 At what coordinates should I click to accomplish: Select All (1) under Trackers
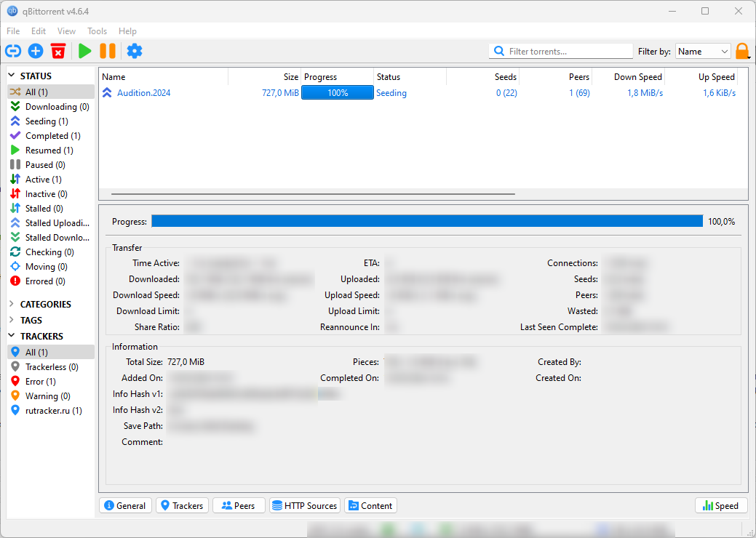51,352
